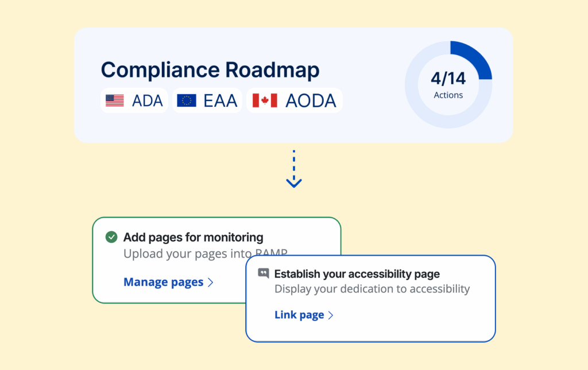Click the European Union flag icon
Screen dimensions: 588x370
(187, 101)
